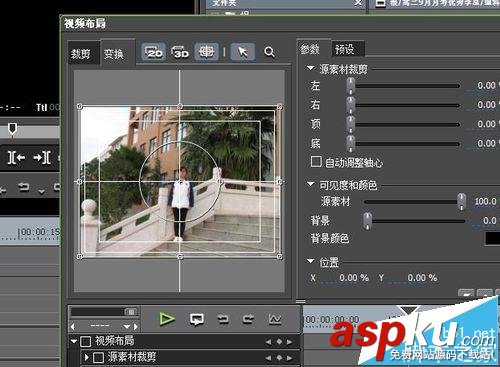Click the playhead marker in main window scrub bar
The height and width of the screenshot is (367, 500).
click(12, 129)
